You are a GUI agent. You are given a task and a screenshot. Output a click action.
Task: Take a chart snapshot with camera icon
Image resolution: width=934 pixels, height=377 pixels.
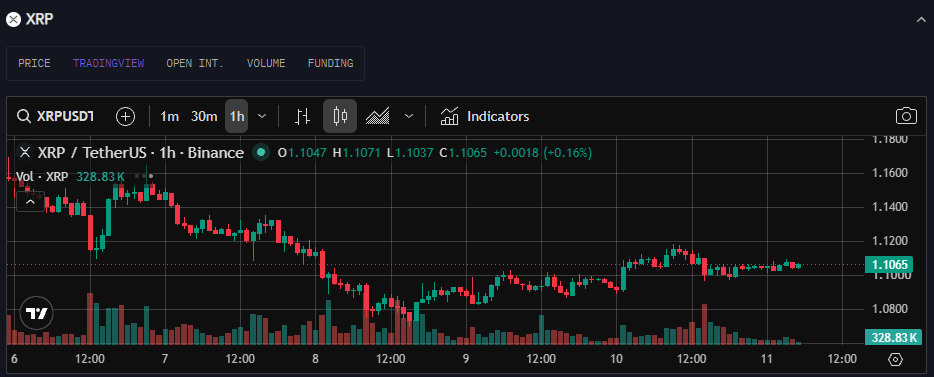(906, 116)
